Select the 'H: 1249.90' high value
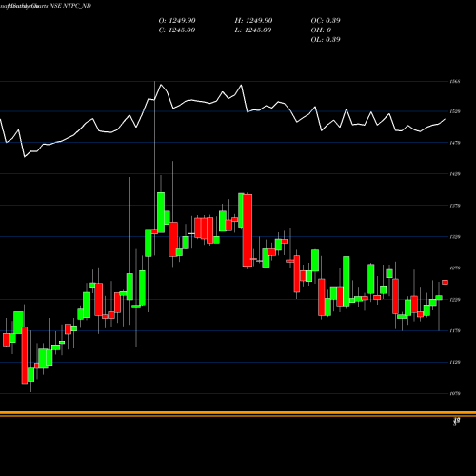 pos(253,21)
